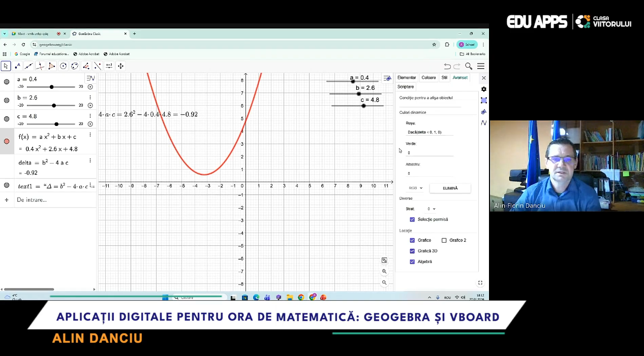Screen dimensions: 644x356
Task: Open the RGB color model dropdown
Action: pos(416,188)
